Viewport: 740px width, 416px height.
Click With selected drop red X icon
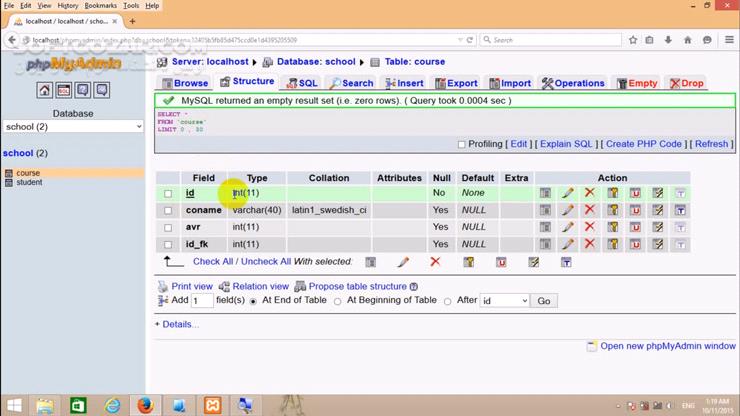pos(435,261)
